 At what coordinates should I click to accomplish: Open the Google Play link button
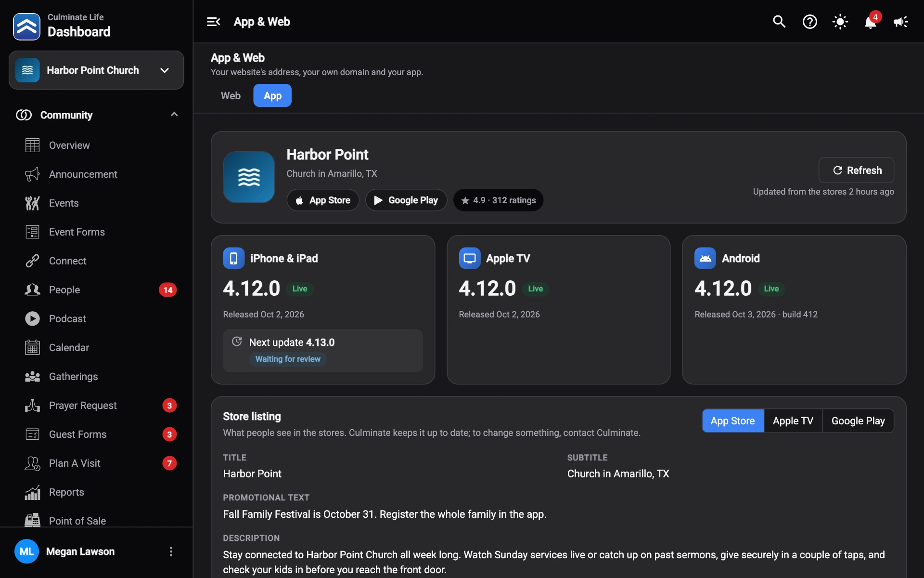406,200
